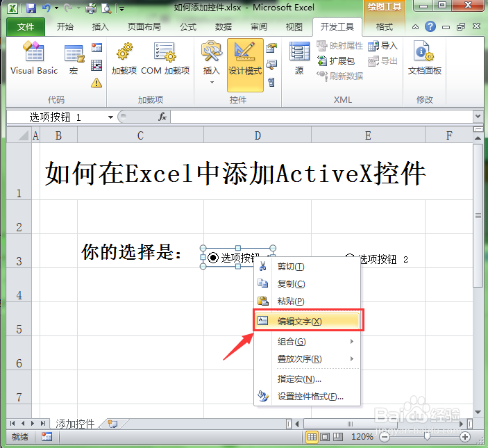Select the 添加控件 sheet tab

click(x=75, y=424)
